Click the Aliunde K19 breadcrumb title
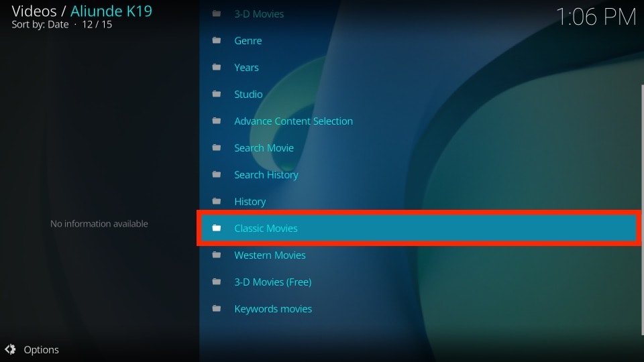 coord(111,11)
